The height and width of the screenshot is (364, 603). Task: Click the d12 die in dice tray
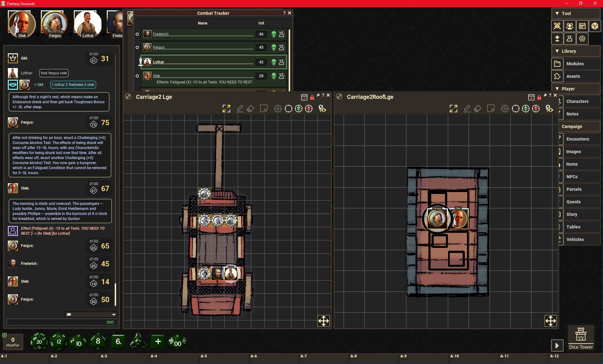[x=59, y=341]
